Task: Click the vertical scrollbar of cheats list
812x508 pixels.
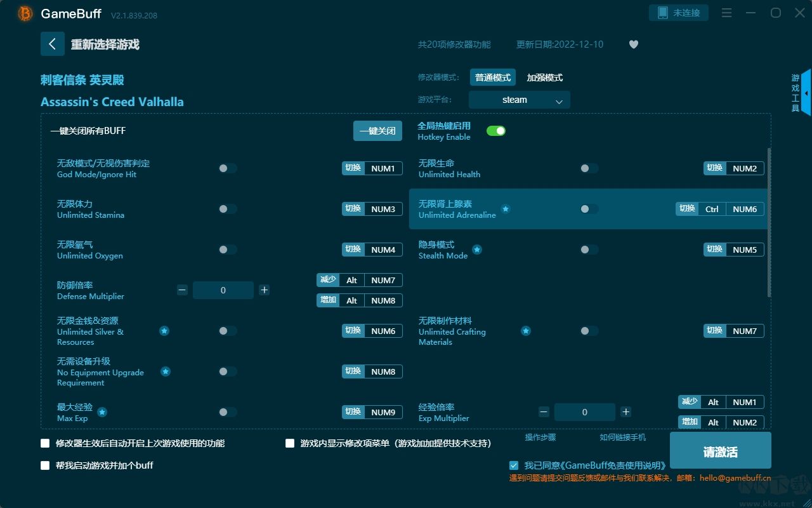Action: coord(769,222)
